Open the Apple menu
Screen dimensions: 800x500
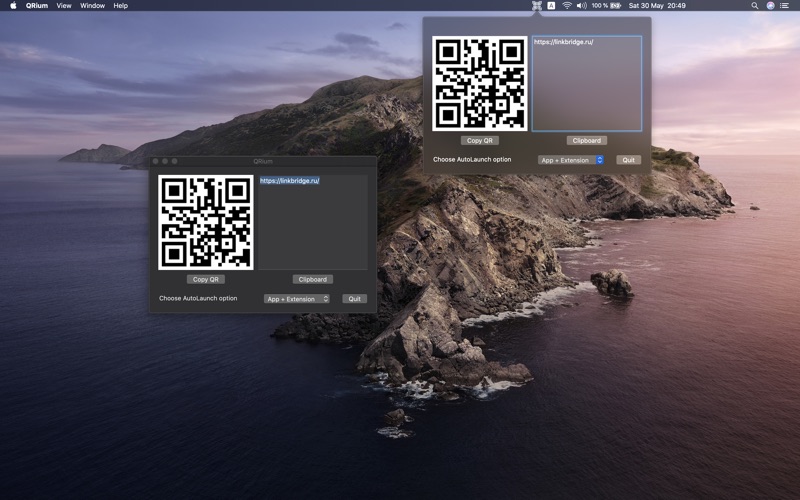click(x=13, y=6)
